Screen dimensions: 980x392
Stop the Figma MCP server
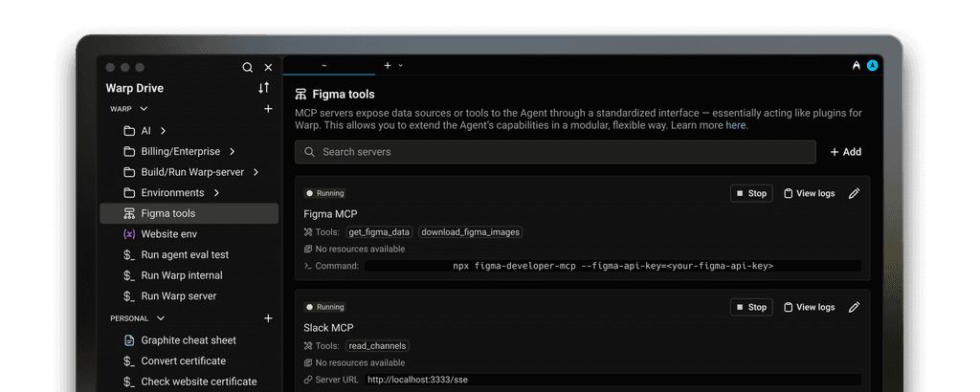point(751,193)
